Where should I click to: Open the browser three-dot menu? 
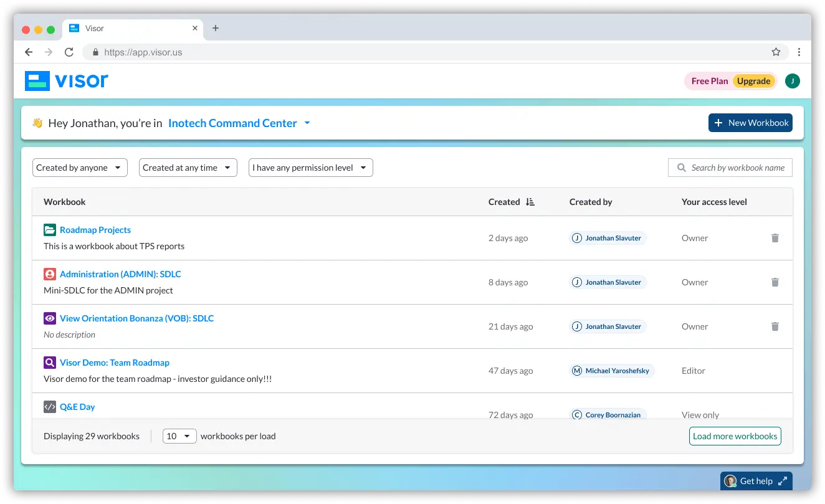coord(799,52)
